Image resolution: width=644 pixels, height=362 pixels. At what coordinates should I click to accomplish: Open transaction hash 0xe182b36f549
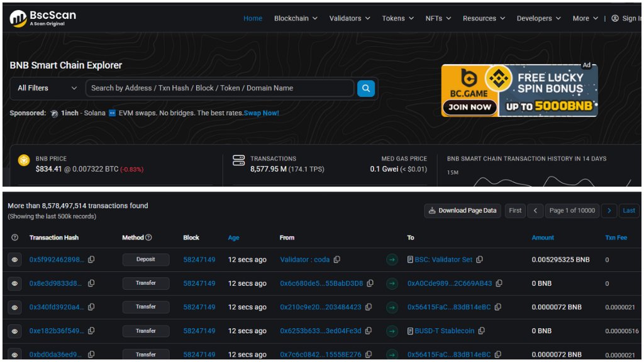click(x=57, y=331)
